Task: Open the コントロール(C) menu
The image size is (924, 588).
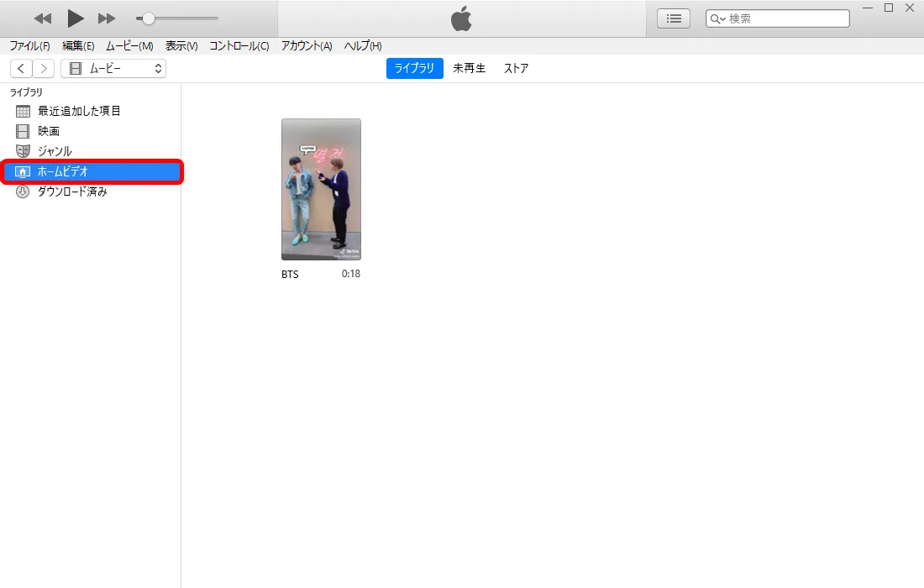Action: 239,46
